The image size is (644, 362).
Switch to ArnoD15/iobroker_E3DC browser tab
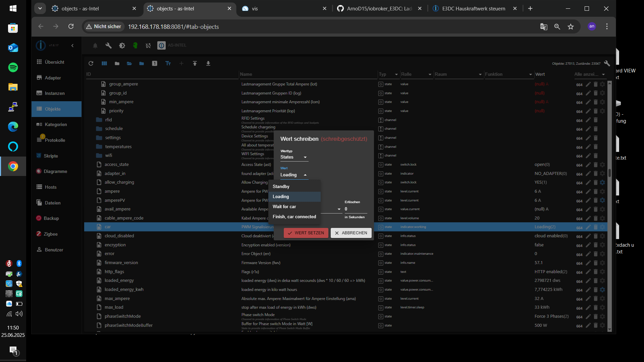(379, 9)
